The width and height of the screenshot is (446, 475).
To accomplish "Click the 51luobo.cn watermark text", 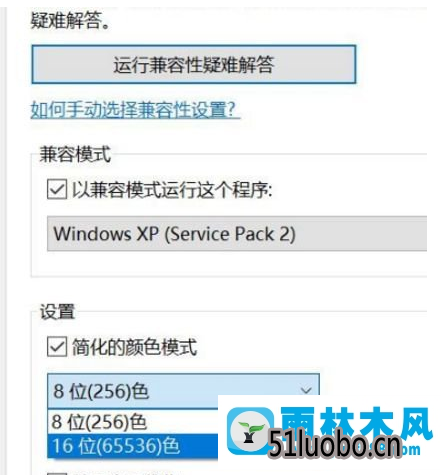I will (335, 444).
